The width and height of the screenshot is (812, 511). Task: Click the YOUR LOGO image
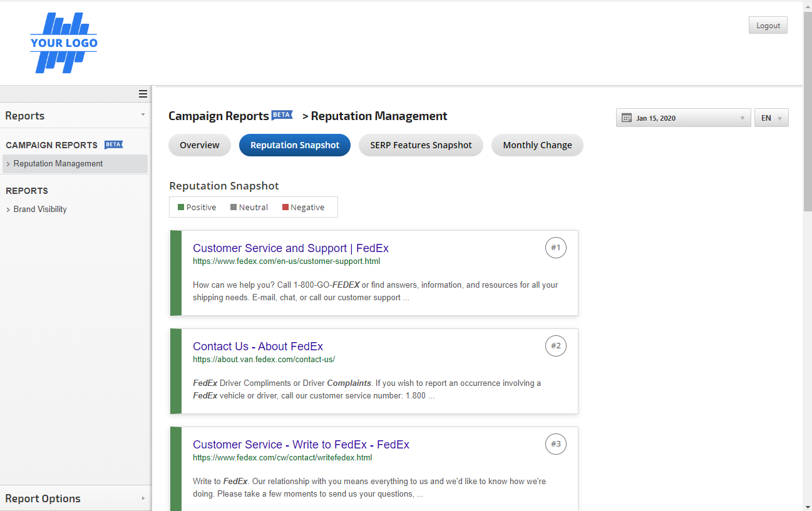[64, 43]
